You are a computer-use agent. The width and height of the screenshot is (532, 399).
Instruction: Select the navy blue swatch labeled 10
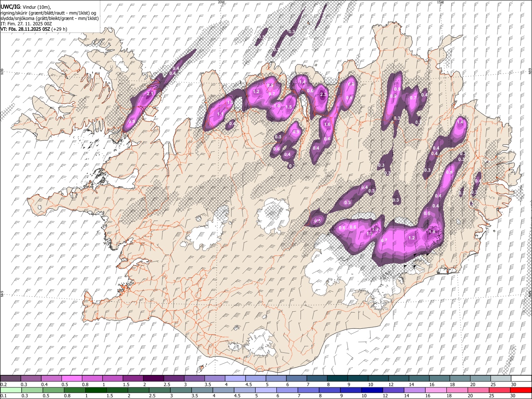click(x=372, y=390)
